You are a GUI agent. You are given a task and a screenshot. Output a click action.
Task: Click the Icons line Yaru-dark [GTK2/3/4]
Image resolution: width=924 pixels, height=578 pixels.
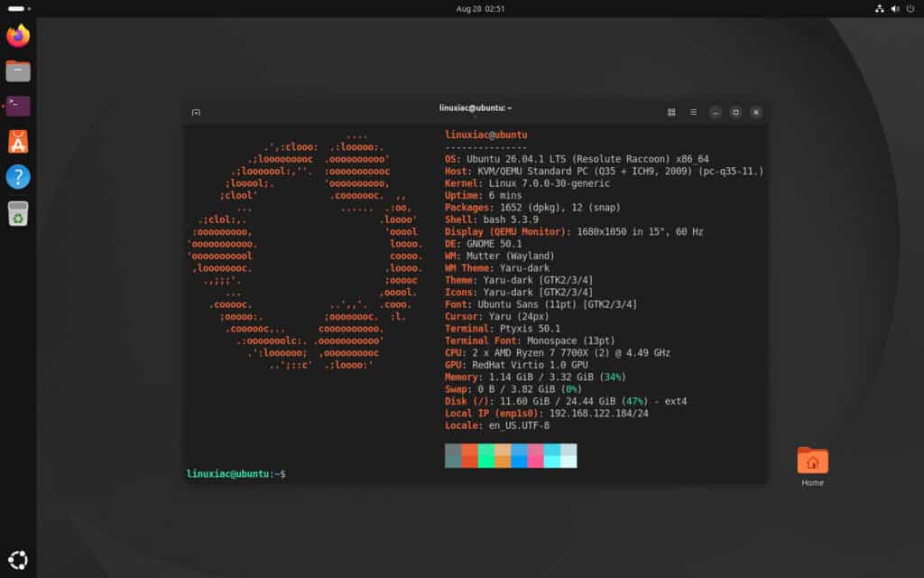pyautogui.click(x=519, y=292)
